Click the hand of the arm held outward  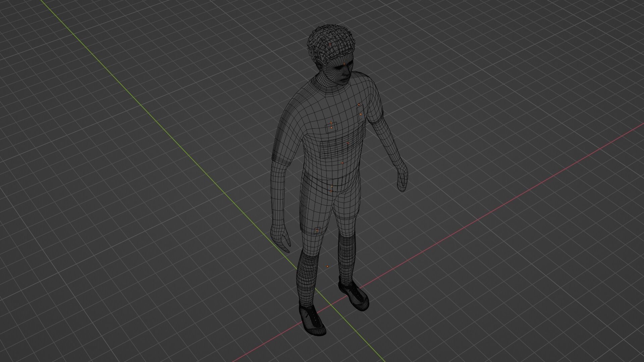[402, 178]
